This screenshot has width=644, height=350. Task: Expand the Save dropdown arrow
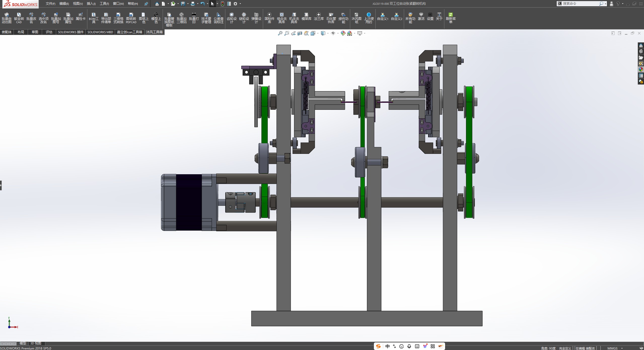pos(188,4)
